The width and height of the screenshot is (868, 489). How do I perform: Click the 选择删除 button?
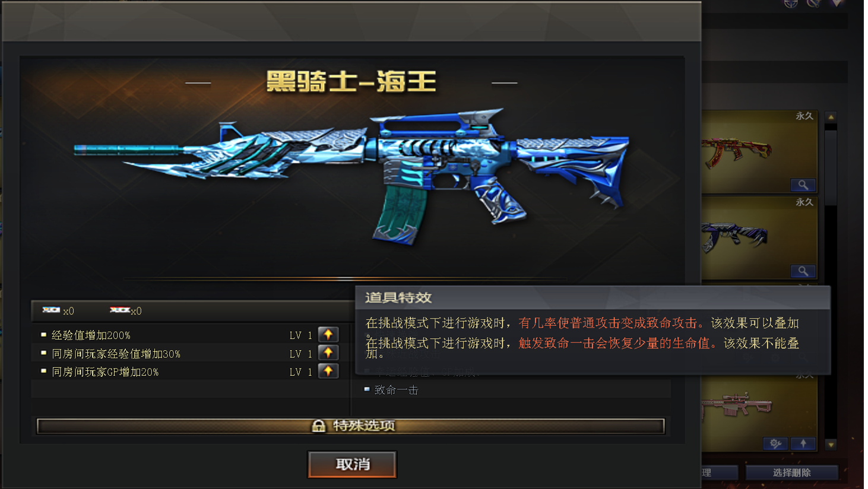791,472
